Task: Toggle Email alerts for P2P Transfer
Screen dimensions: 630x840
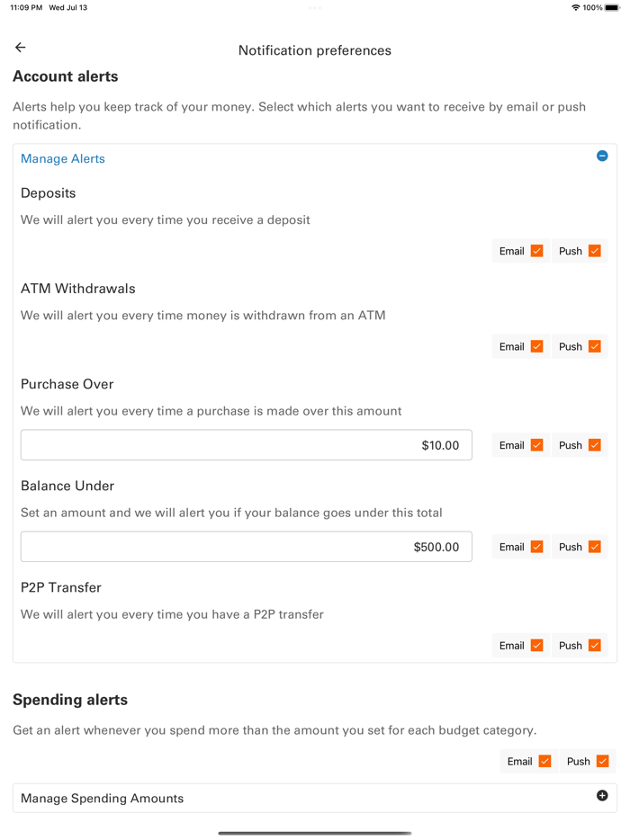Action: 537,645
